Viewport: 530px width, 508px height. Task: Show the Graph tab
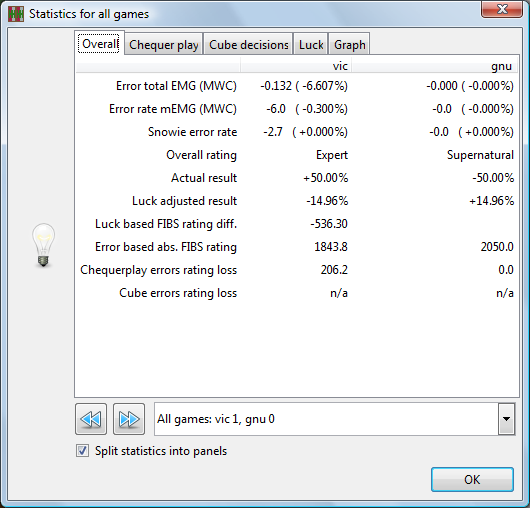point(350,45)
